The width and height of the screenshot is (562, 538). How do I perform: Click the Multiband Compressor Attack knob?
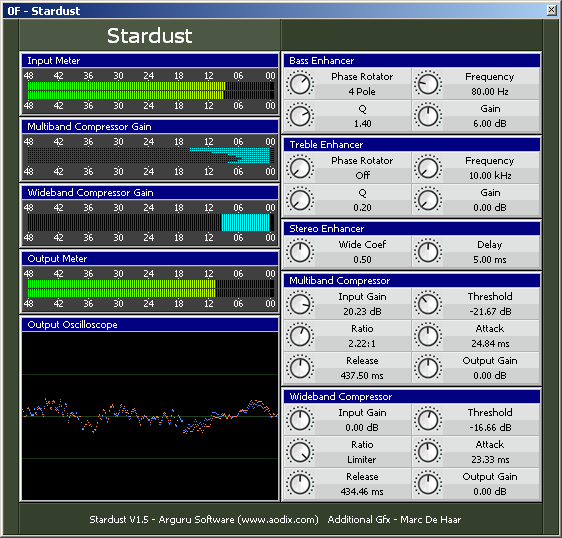tap(428, 336)
